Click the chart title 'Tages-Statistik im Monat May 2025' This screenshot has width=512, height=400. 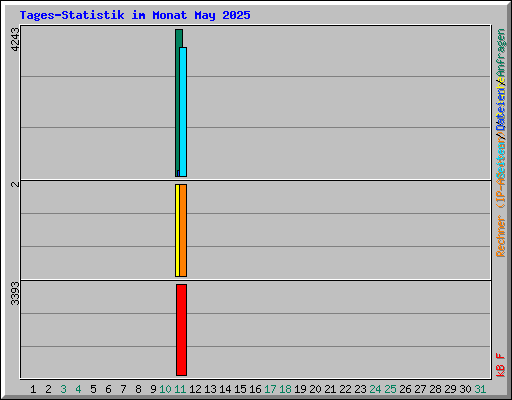pos(135,15)
